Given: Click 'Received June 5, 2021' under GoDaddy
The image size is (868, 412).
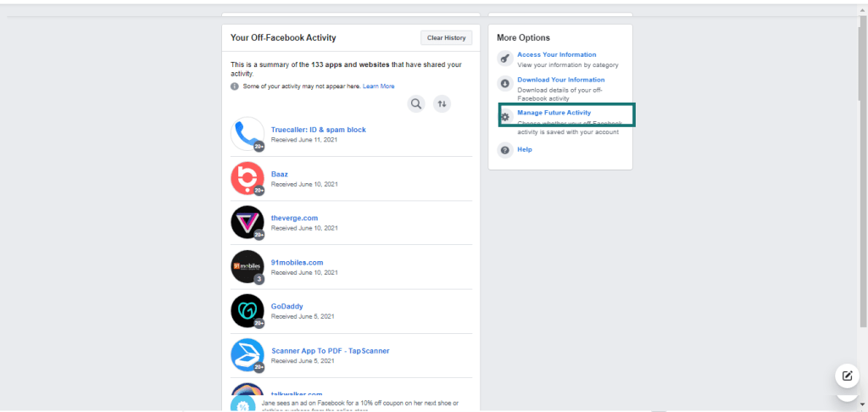Looking at the screenshot, I should 303,317.
